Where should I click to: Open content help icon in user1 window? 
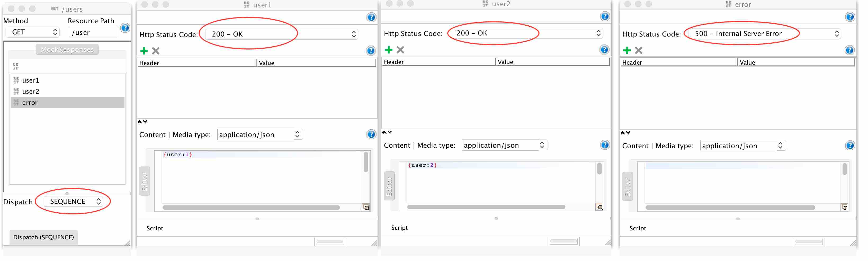coord(371,134)
